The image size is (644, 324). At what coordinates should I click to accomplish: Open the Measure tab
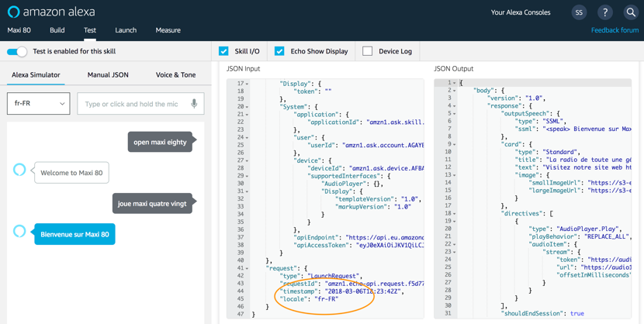coord(168,30)
